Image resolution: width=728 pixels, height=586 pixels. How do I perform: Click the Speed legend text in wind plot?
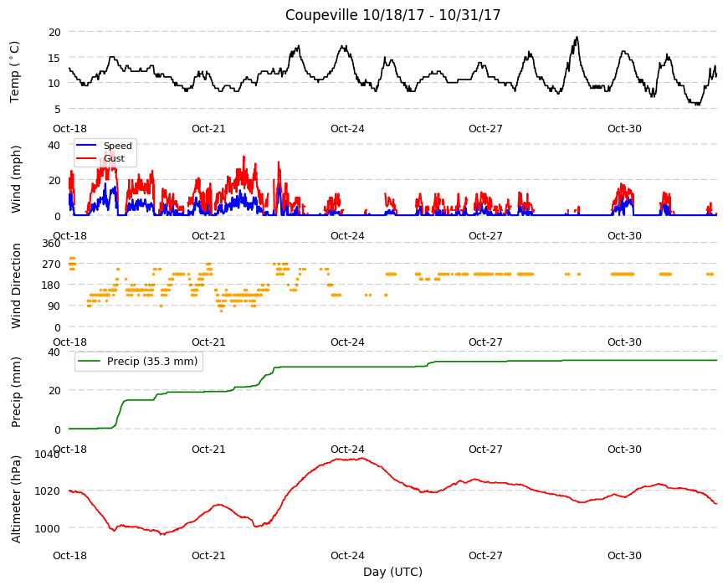coord(117,146)
